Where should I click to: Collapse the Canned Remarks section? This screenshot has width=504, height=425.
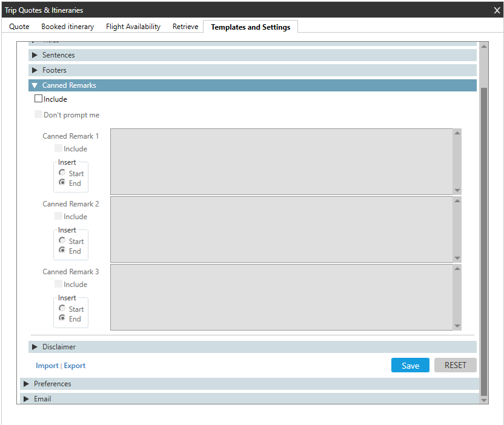click(x=68, y=85)
